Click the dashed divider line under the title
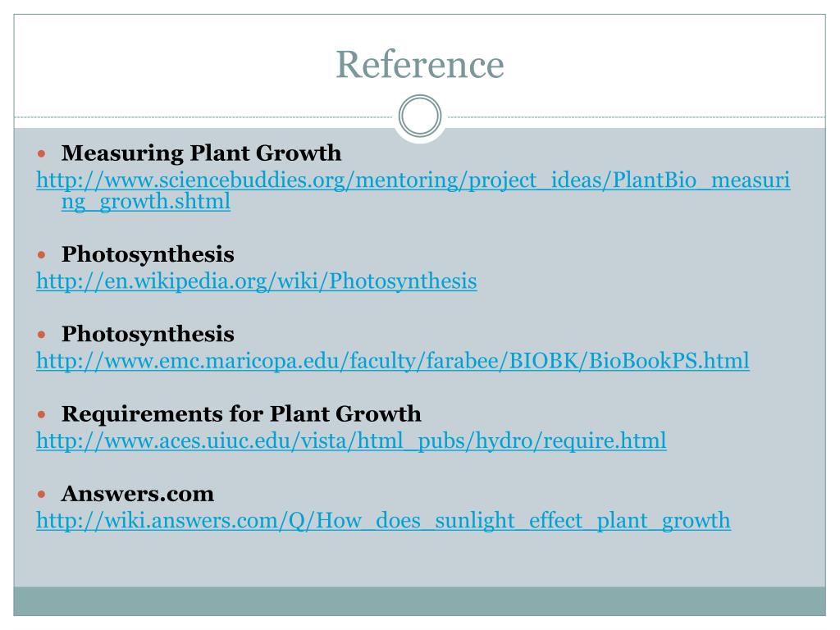 [203, 116]
